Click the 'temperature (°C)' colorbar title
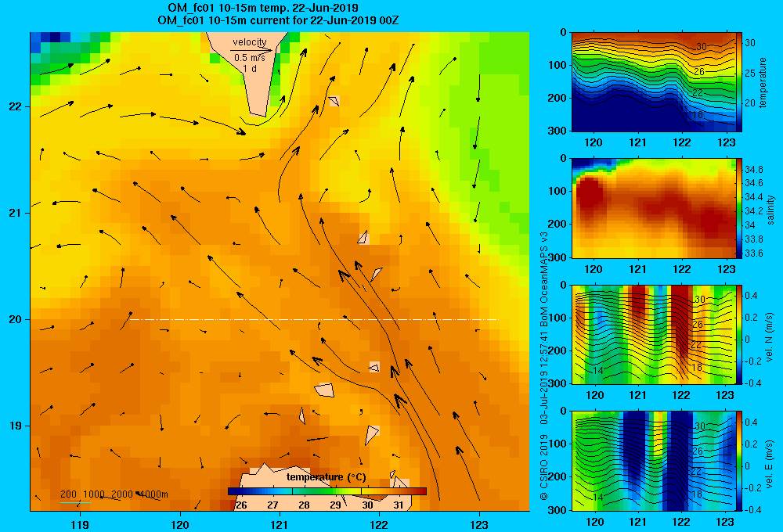 coord(326,477)
